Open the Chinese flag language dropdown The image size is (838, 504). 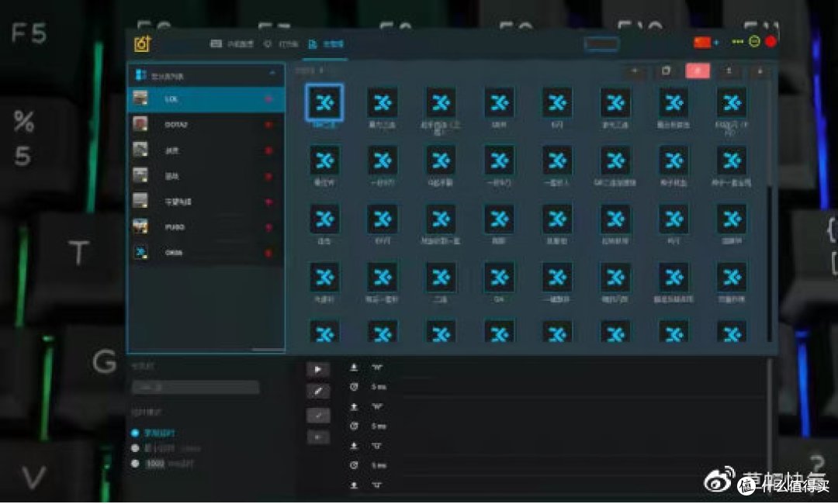(x=707, y=42)
